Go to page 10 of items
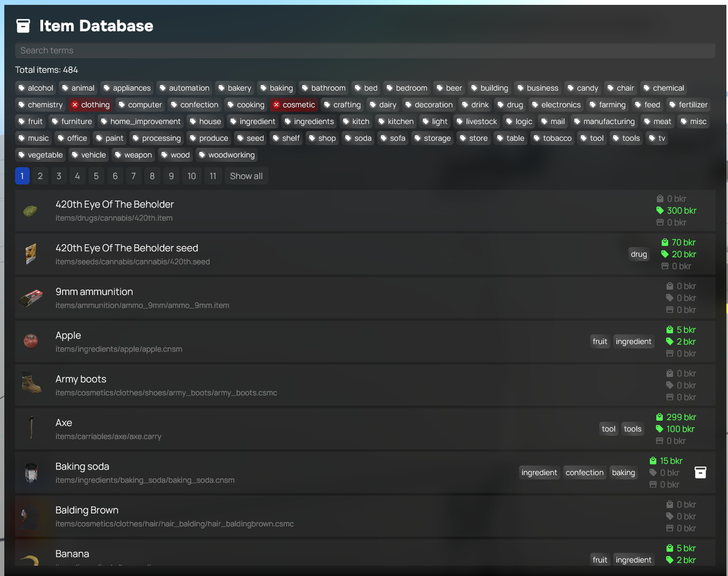This screenshot has height=576, width=728. coord(192,176)
